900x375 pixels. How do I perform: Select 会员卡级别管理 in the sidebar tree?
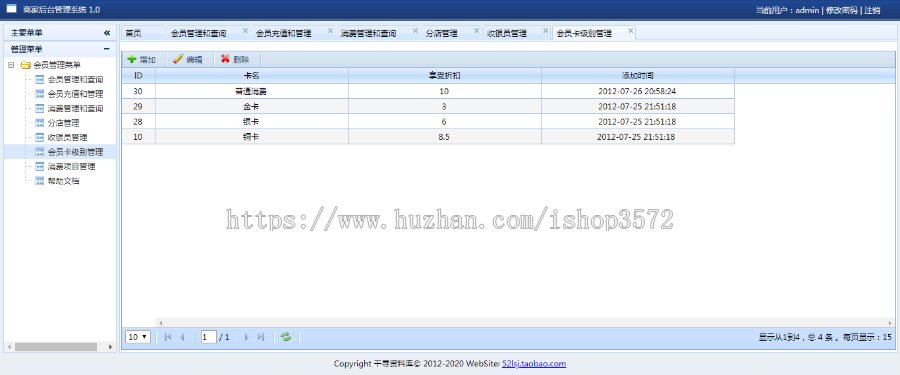(x=75, y=152)
